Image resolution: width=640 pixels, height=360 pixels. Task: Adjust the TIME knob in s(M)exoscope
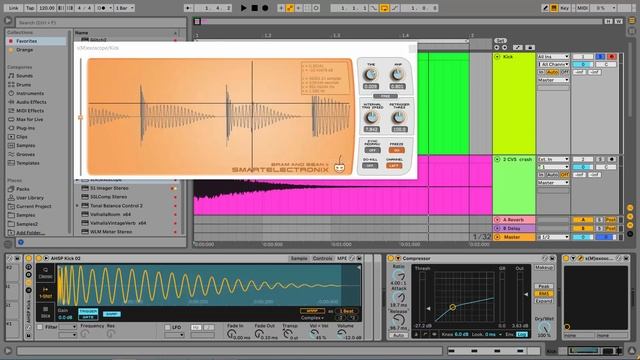pyautogui.click(x=371, y=75)
